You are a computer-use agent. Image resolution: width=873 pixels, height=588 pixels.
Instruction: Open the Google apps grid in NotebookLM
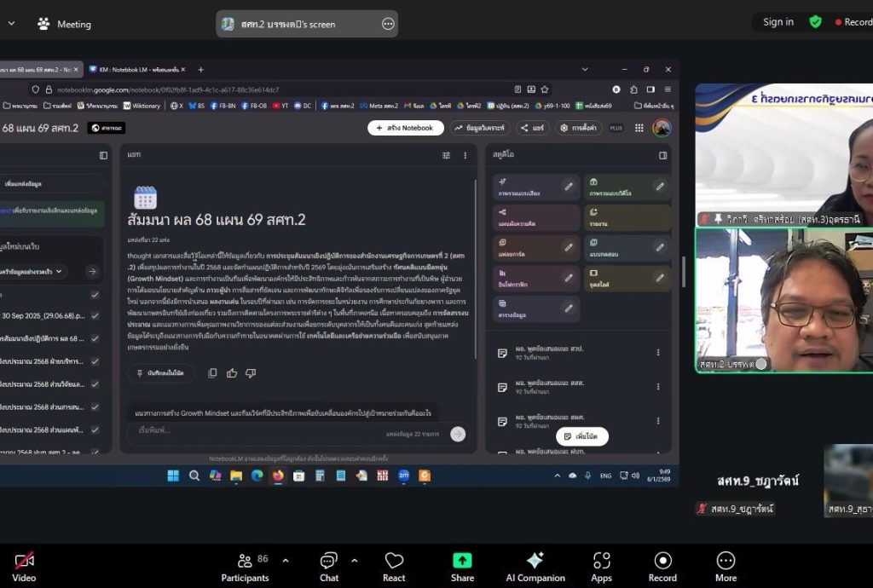point(639,128)
